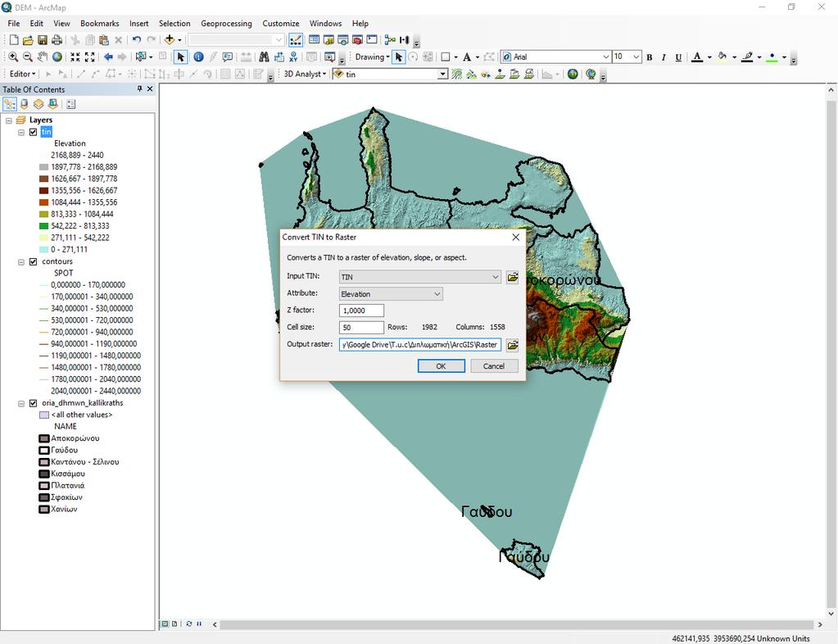
Task: Save the map with the floppy disk icon
Action: tap(43, 40)
